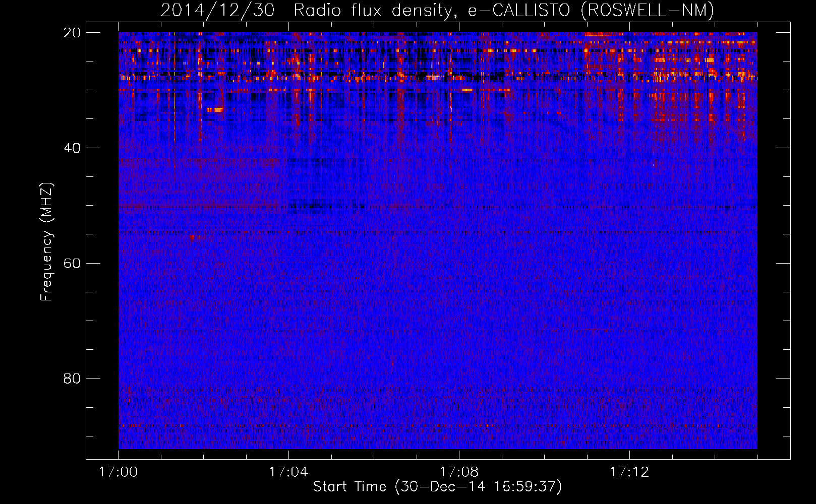The height and width of the screenshot is (504, 816).
Task: Click the 'Frequency (MHZ)' y-axis label
Action: 46,241
